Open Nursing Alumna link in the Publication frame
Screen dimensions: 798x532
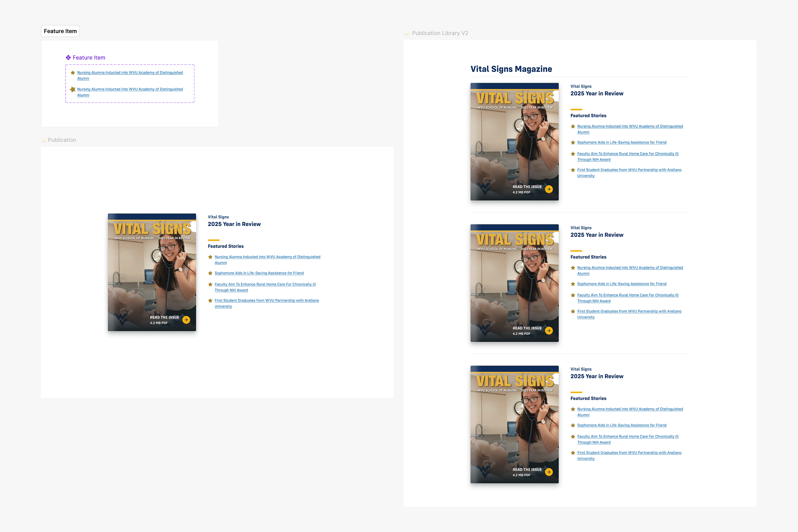[x=267, y=260]
